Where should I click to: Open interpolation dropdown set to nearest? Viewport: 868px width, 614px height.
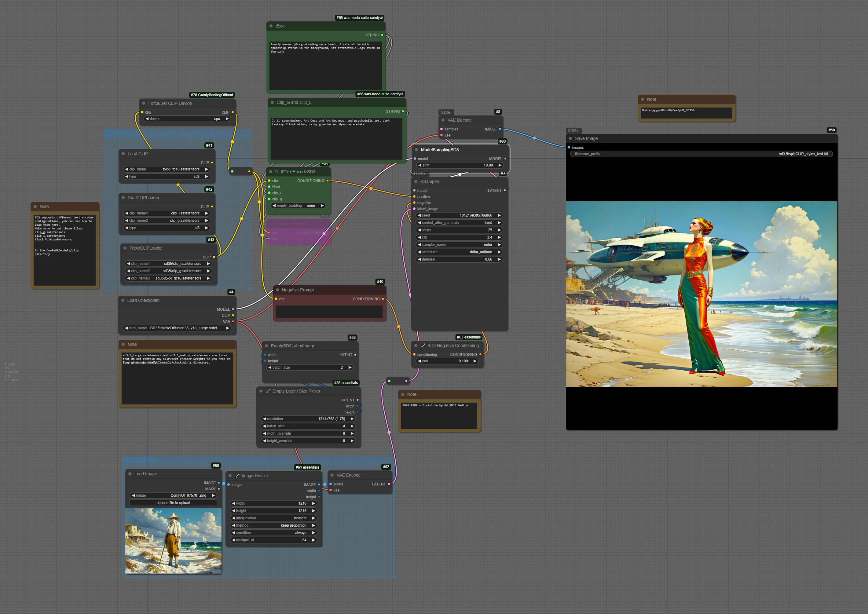click(274, 518)
